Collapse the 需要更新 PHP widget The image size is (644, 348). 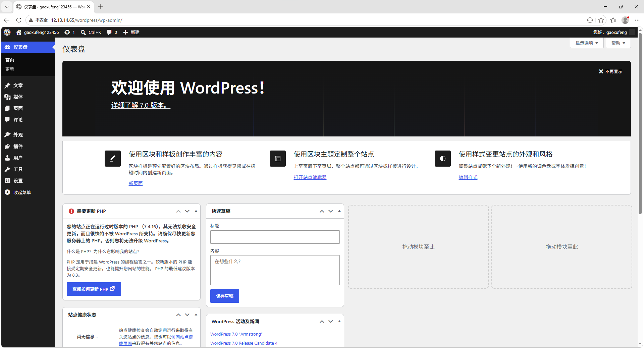(196, 211)
